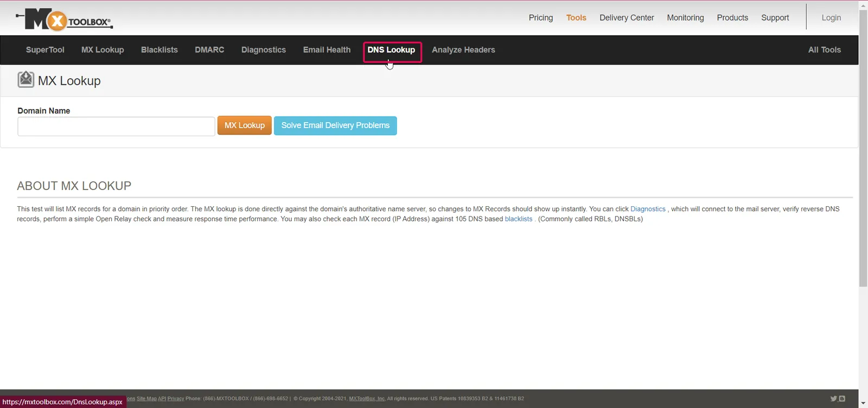Click the MxToolbox logo
868x408 pixels.
pos(64,20)
